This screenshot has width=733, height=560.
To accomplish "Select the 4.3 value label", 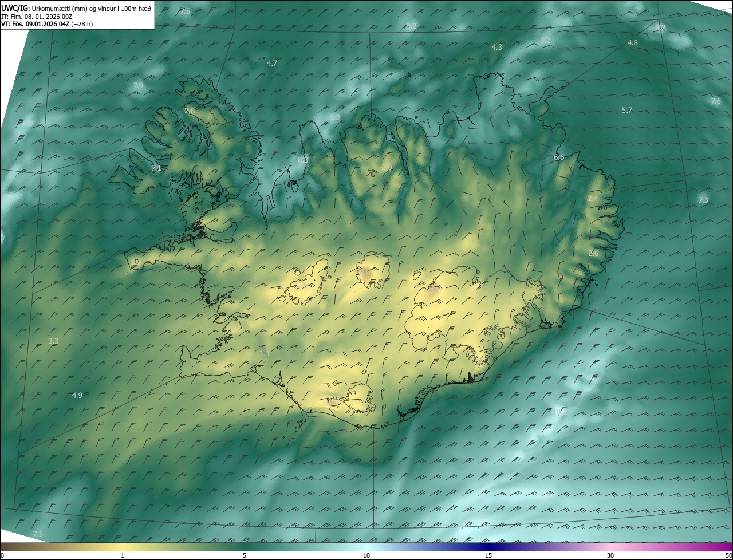I will click(497, 47).
